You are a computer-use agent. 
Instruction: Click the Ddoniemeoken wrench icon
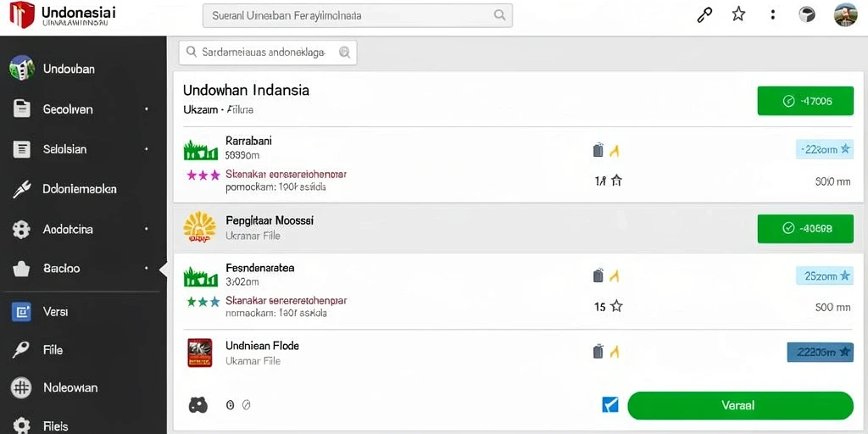(21, 189)
